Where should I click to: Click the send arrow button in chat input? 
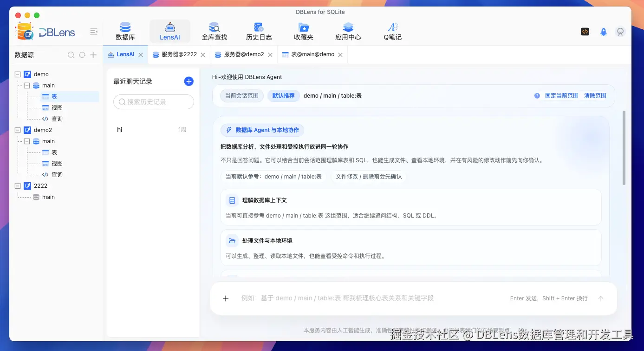tap(601, 298)
